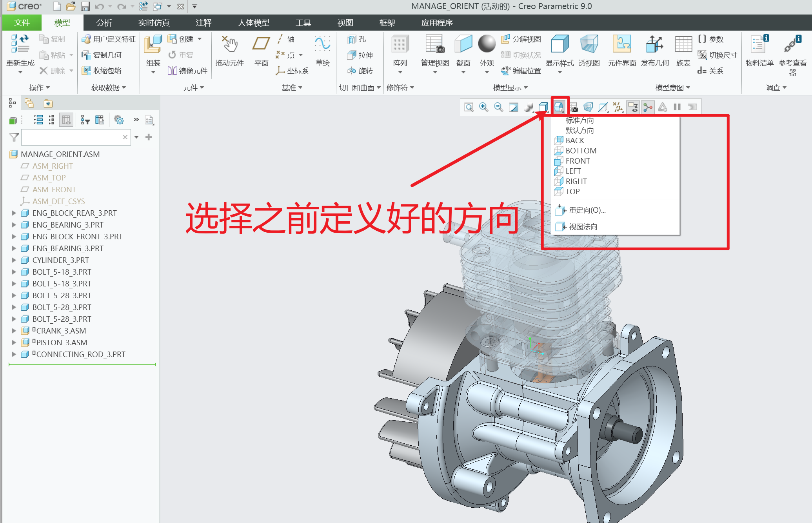This screenshot has height=523, width=812.
Task: Expand CRANK_3.ASM in model tree
Action: pyautogui.click(x=14, y=331)
